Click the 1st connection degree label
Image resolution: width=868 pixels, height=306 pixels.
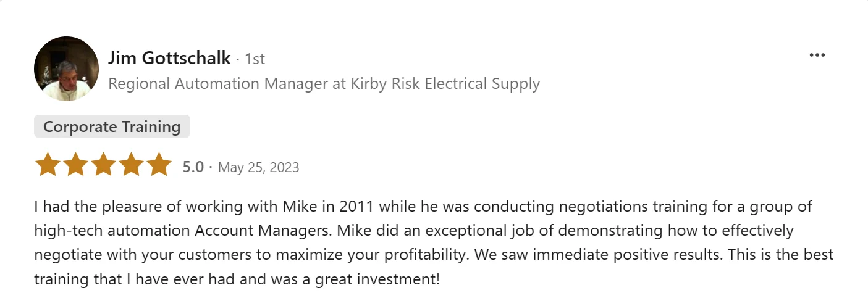pyautogui.click(x=255, y=59)
